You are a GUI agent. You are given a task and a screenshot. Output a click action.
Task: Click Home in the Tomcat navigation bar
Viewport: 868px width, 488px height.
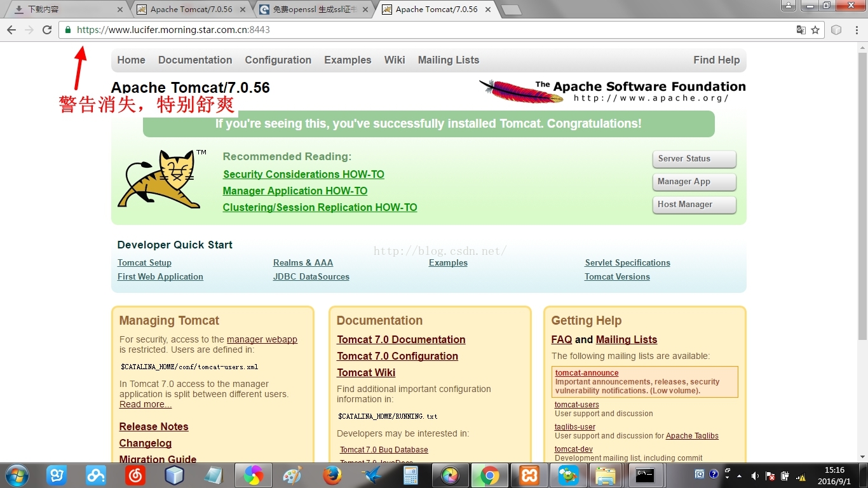[x=131, y=60]
